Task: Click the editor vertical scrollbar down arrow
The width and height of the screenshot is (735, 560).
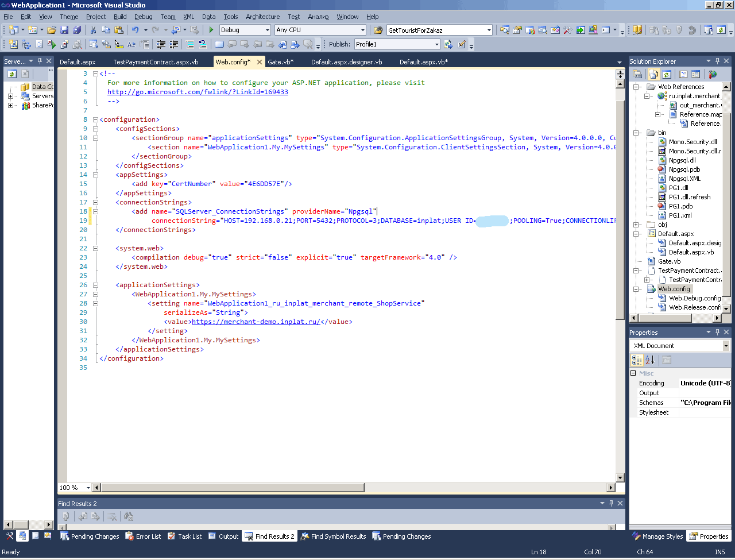Action: tap(620, 478)
